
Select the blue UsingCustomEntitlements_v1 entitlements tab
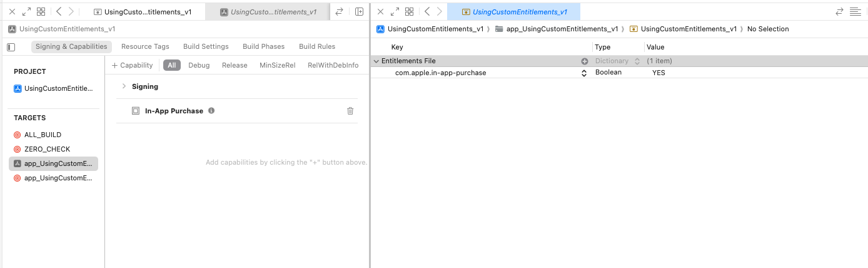(x=513, y=12)
